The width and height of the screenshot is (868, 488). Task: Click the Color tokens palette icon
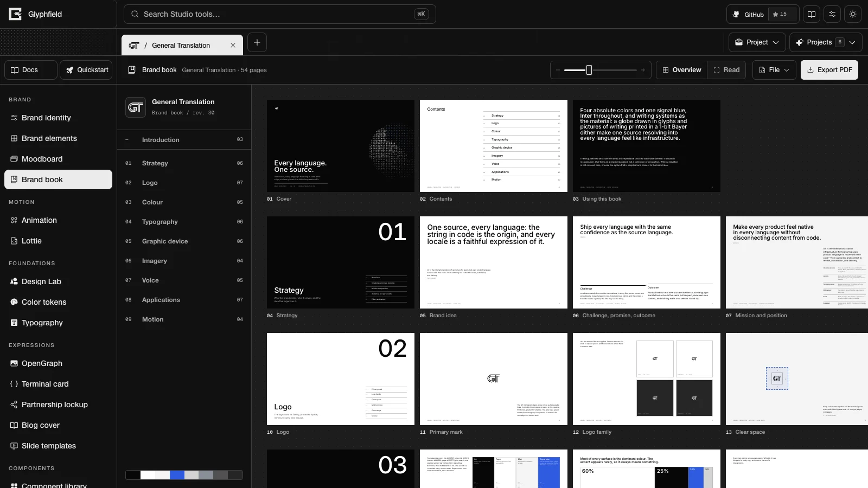14,302
